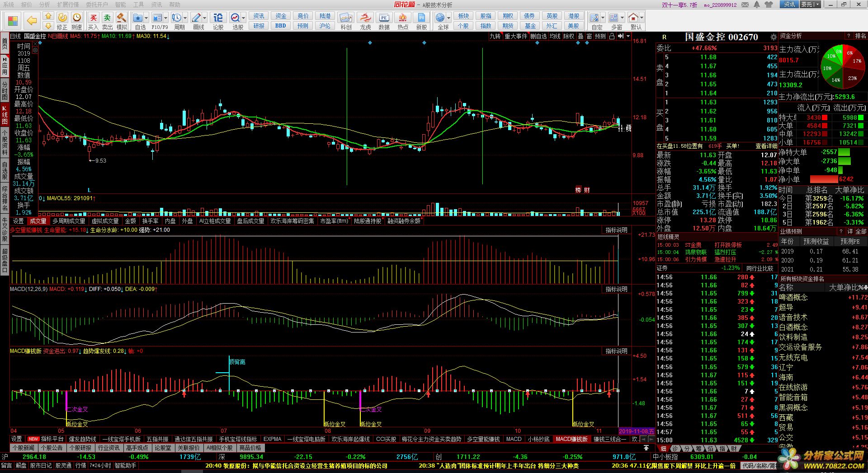Open the 扩展行情 menu
Image resolution: width=868 pixels, height=473 pixels.
pos(68,5)
